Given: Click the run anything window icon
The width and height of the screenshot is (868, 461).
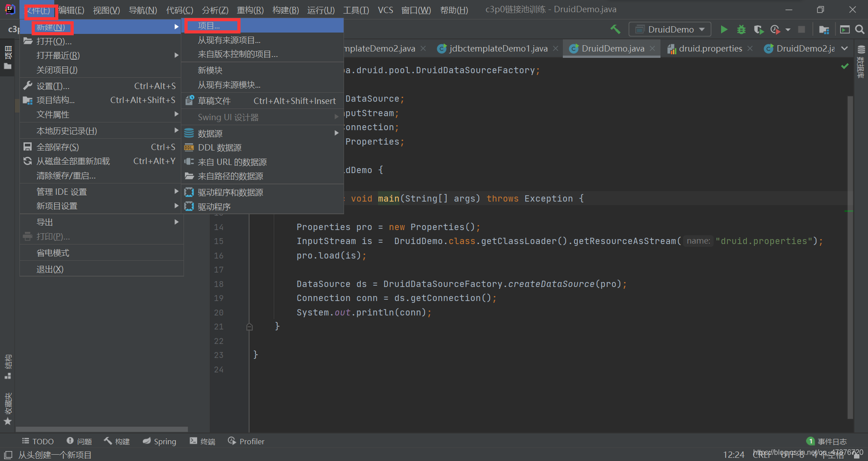Looking at the screenshot, I should click(x=844, y=29).
